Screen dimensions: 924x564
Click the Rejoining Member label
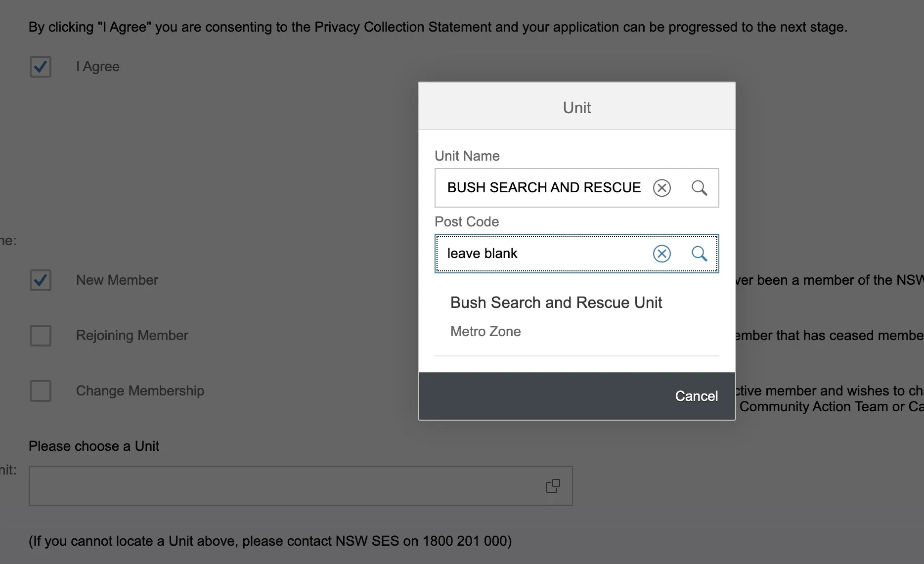point(132,336)
